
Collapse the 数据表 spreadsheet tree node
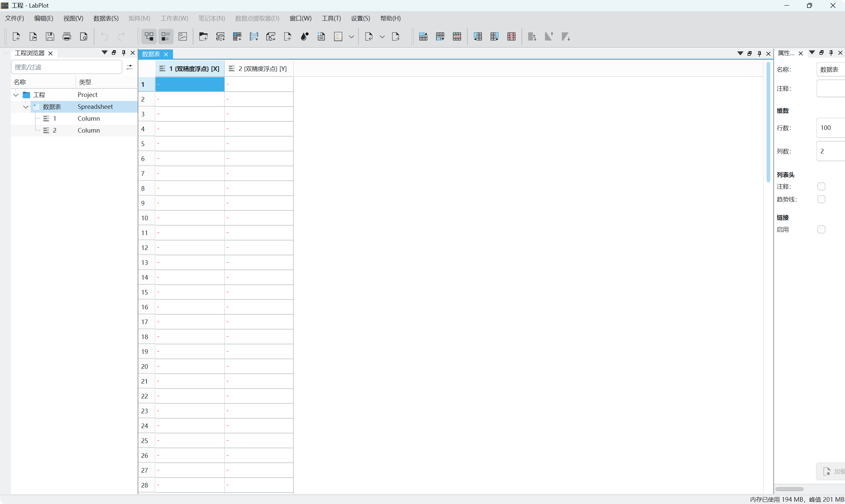click(26, 107)
